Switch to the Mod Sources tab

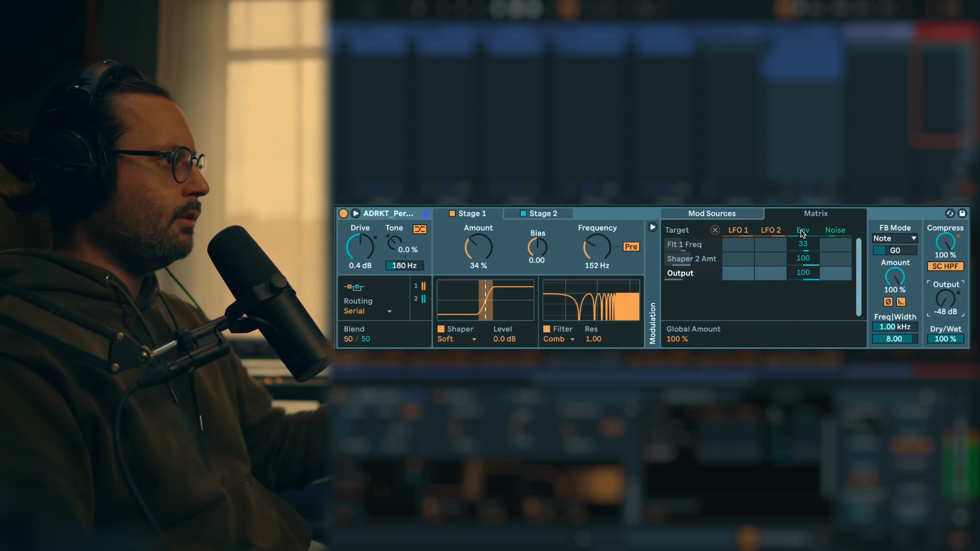(712, 214)
